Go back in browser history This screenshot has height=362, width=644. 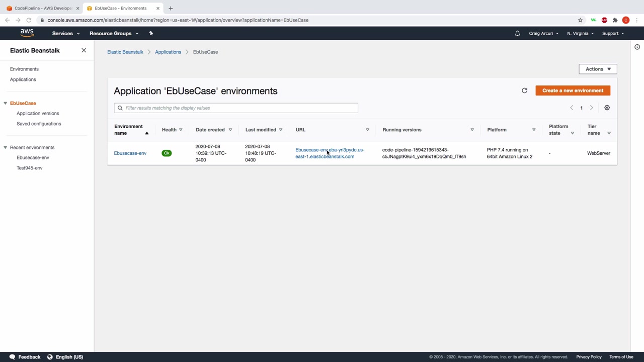coord(8,20)
